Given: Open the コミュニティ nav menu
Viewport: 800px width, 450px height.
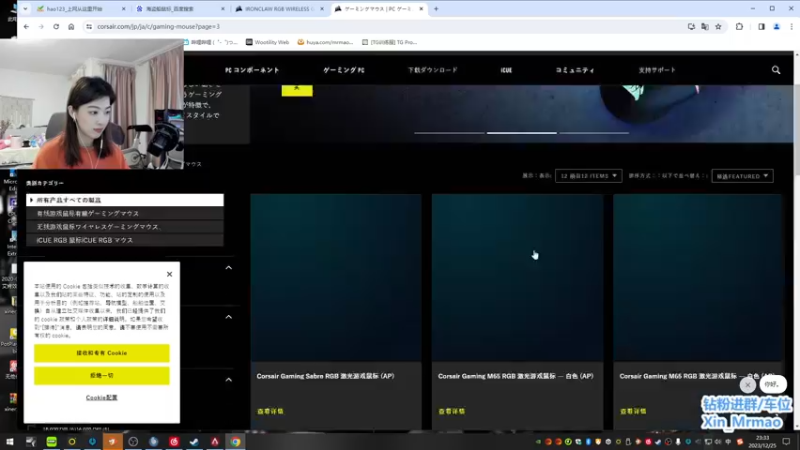Looking at the screenshot, I should pyautogui.click(x=575, y=70).
